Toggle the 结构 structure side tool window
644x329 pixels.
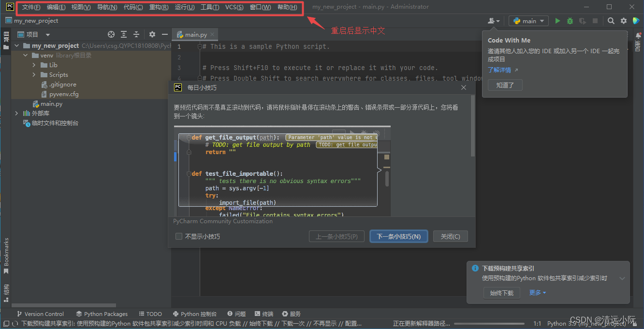(x=6, y=293)
